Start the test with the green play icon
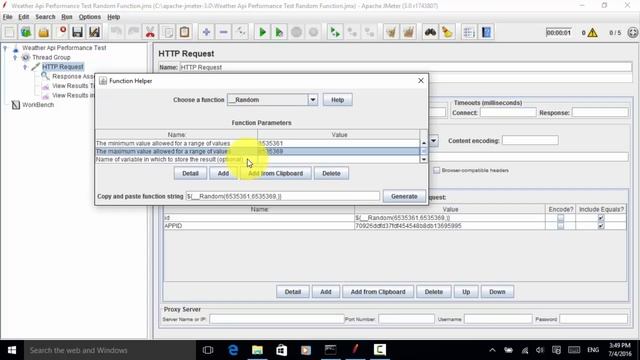Screen dimensions: 640x360 [x=262, y=32]
